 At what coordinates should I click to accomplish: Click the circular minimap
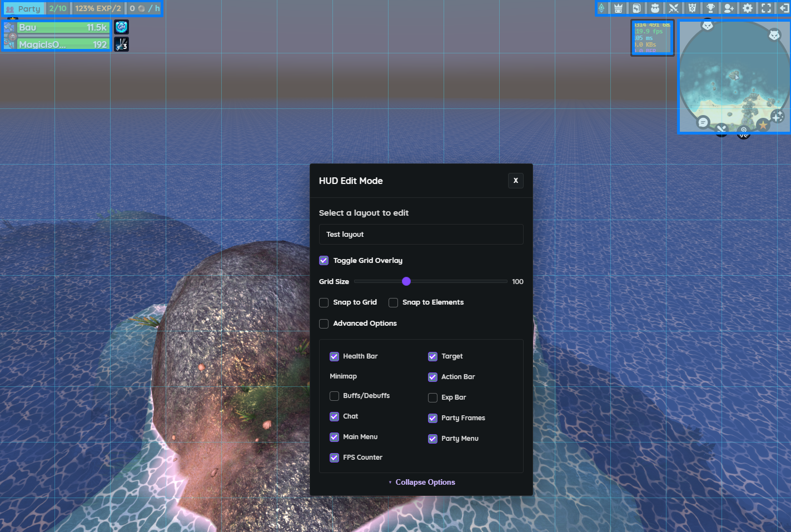coord(734,77)
